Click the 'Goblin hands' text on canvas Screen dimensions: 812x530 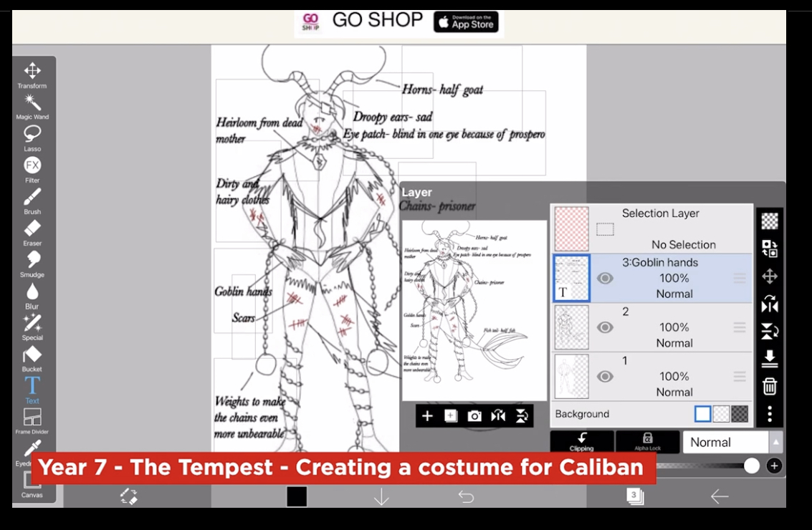pos(244,291)
